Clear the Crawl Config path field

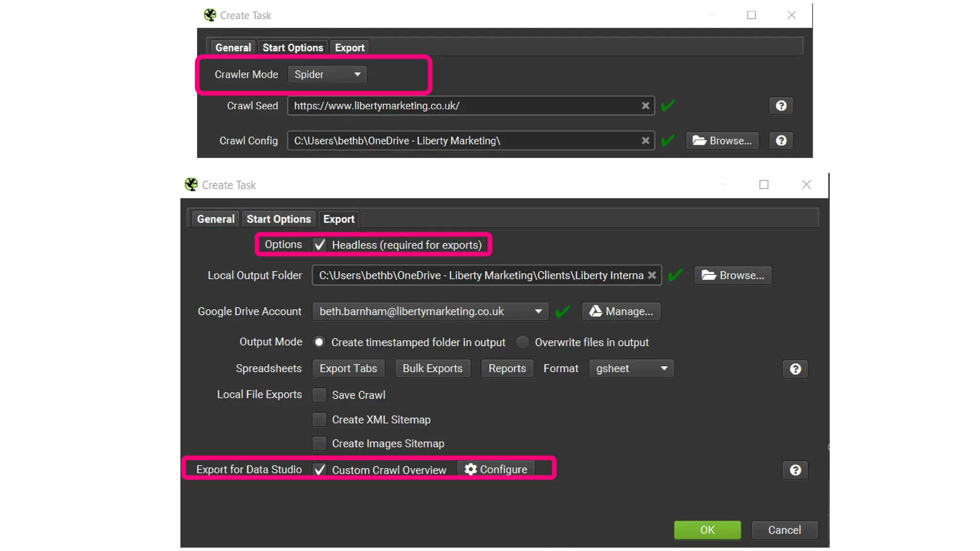[x=645, y=141]
